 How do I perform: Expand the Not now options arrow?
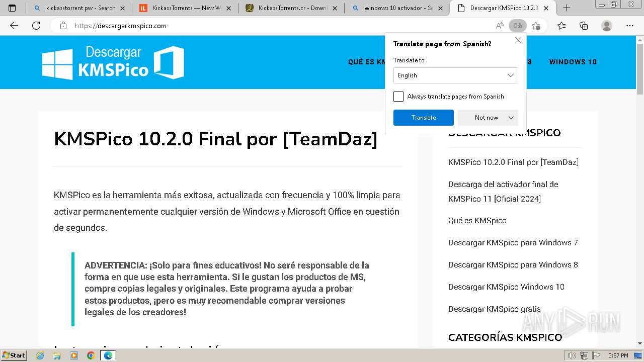[x=511, y=118]
